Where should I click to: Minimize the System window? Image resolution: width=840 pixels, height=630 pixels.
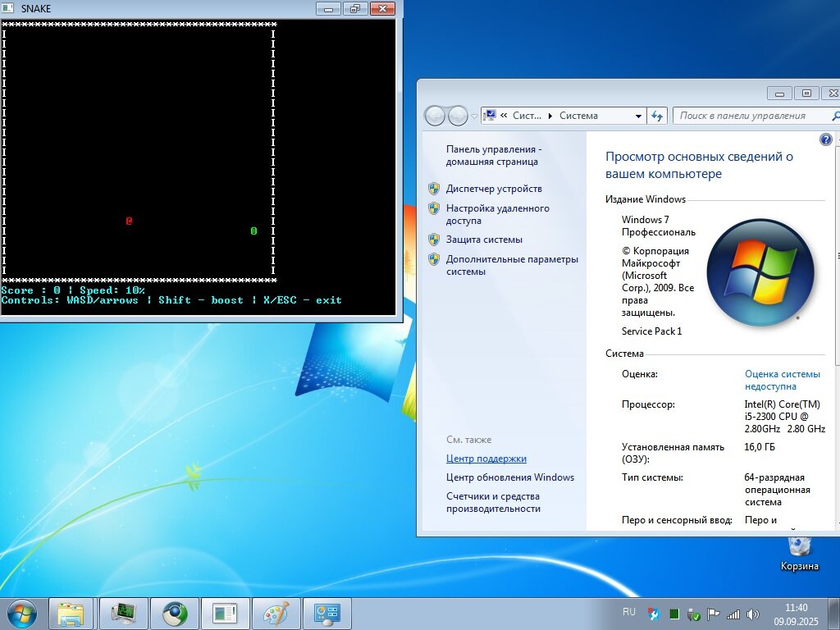(779, 94)
